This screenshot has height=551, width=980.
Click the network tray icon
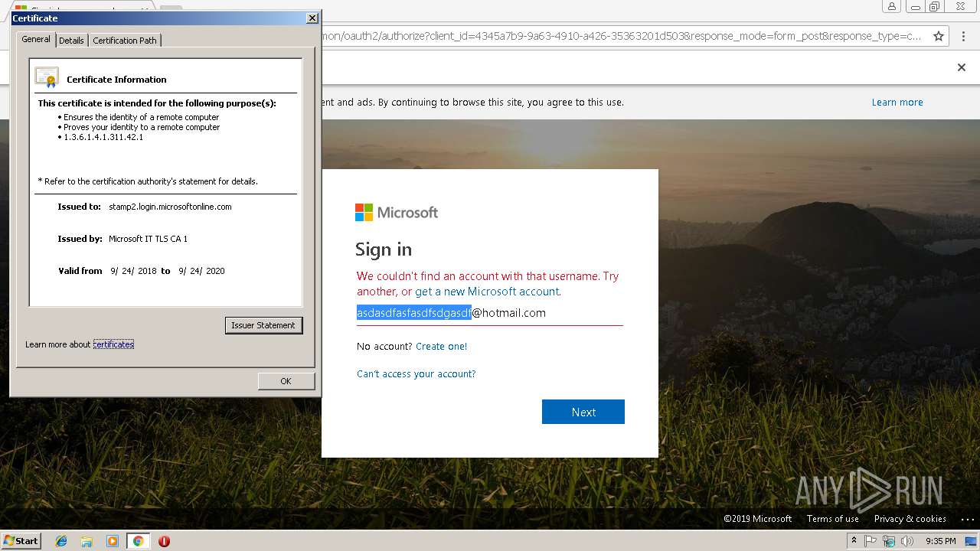pyautogui.click(x=889, y=541)
